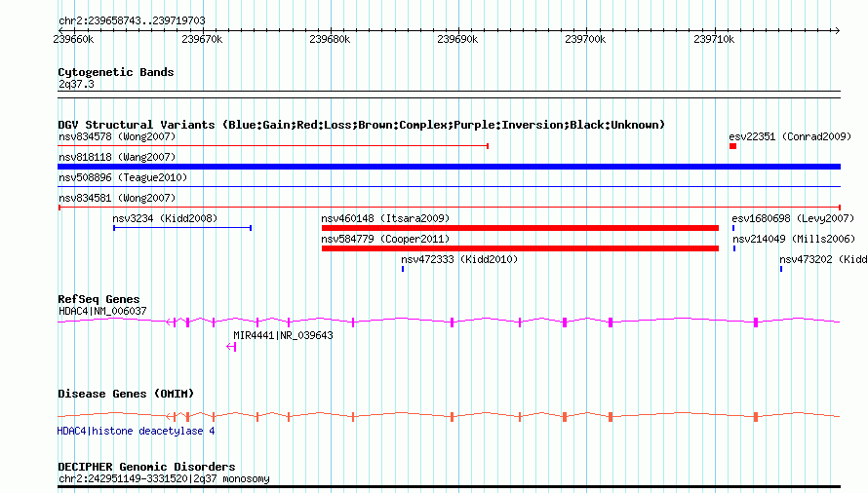Click the 239670k ruler tick label
868x493 pixels.
[202, 40]
